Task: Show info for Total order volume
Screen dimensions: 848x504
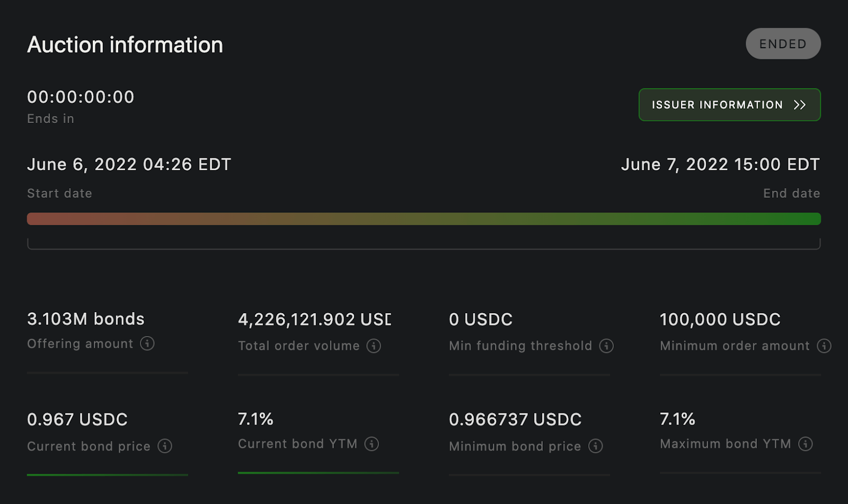Action: click(374, 346)
